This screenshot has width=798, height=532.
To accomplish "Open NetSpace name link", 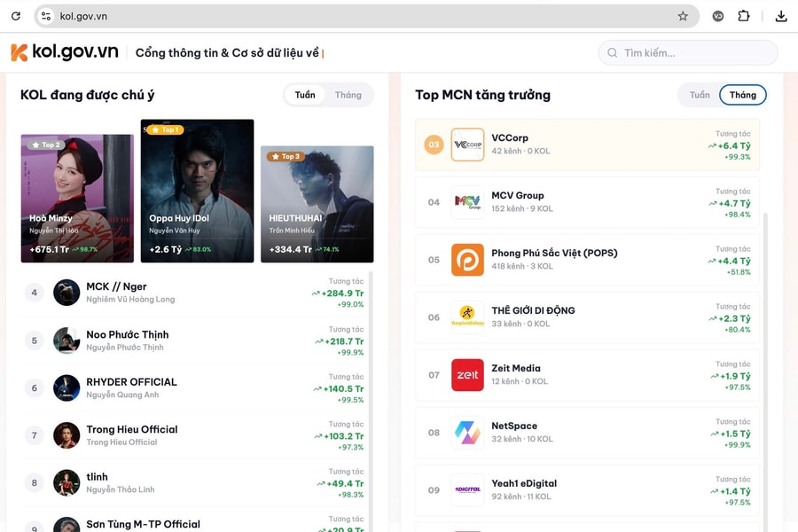I will (x=514, y=426).
